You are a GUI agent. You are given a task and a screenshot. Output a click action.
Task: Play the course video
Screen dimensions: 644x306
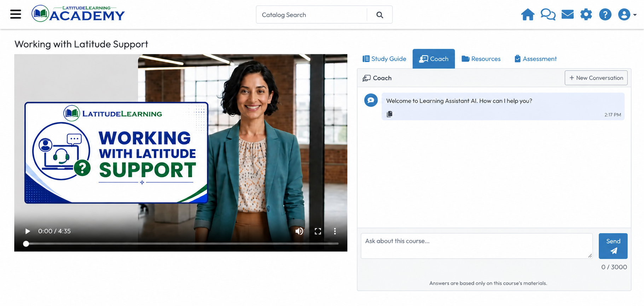[x=28, y=231]
